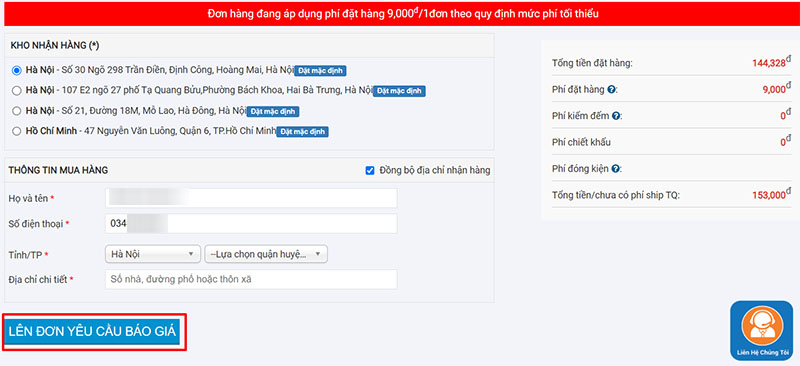Click the 153,000 total without shipping value
This screenshot has height=366, width=800.
pyautogui.click(x=770, y=194)
